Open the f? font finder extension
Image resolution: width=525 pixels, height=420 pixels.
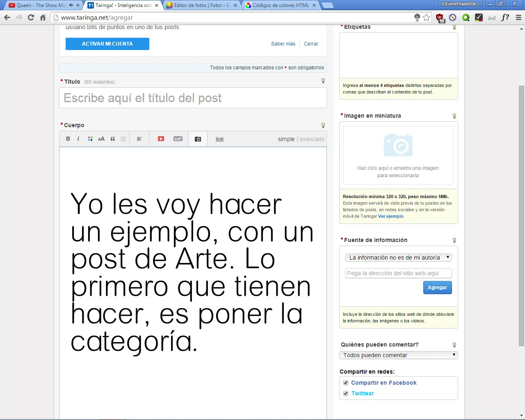505,17
